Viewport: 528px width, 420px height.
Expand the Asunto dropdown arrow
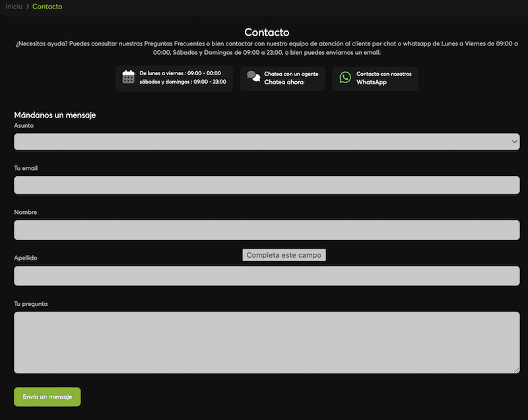[514, 141]
